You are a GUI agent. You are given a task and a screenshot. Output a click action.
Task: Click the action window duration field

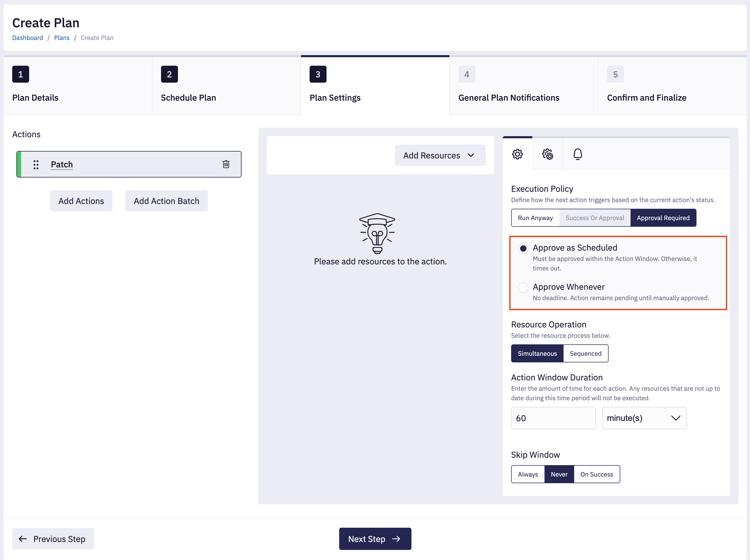[553, 418]
